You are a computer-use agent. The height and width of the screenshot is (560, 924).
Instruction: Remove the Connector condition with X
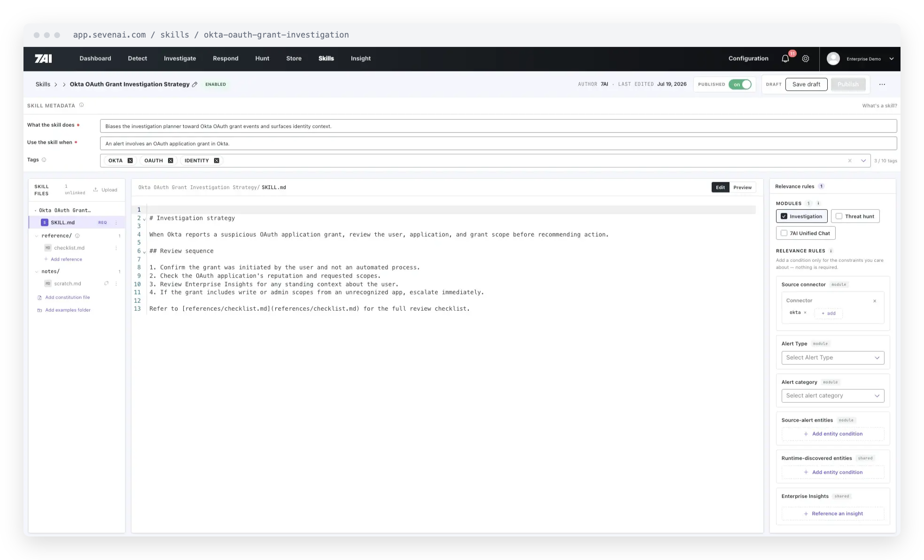[875, 301]
